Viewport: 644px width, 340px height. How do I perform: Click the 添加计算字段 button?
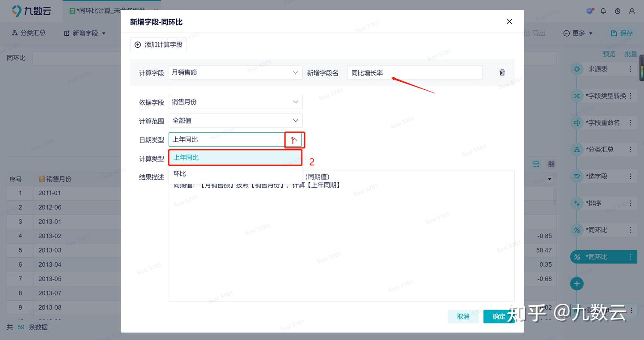(x=158, y=44)
